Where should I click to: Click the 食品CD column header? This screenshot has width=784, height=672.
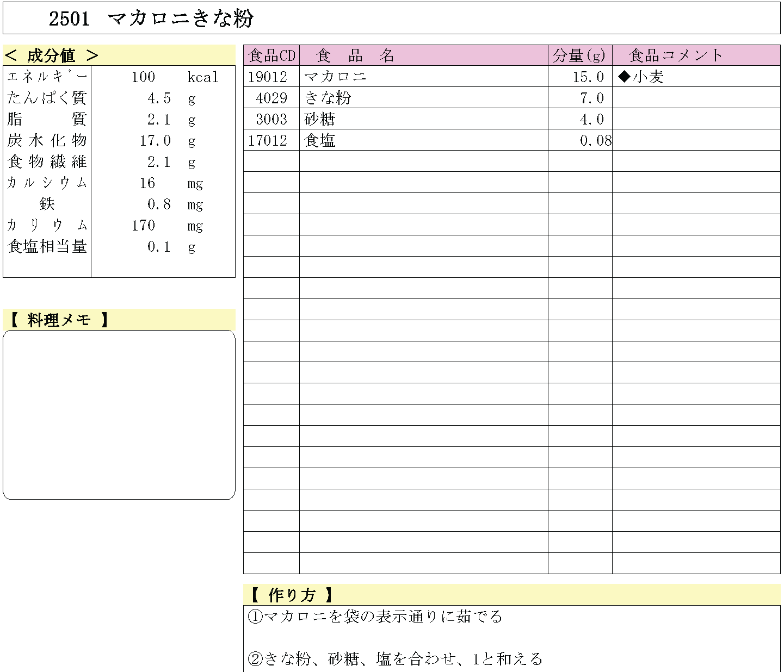tap(271, 55)
